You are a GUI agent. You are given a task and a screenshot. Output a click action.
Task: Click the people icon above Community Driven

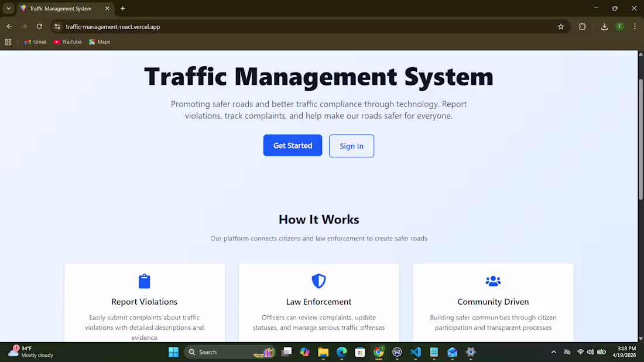tap(493, 281)
